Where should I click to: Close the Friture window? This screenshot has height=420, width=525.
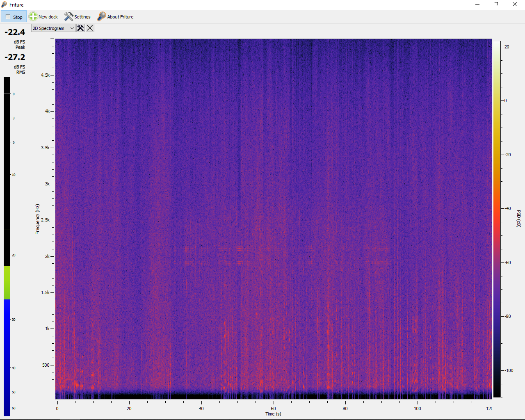tap(515, 5)
